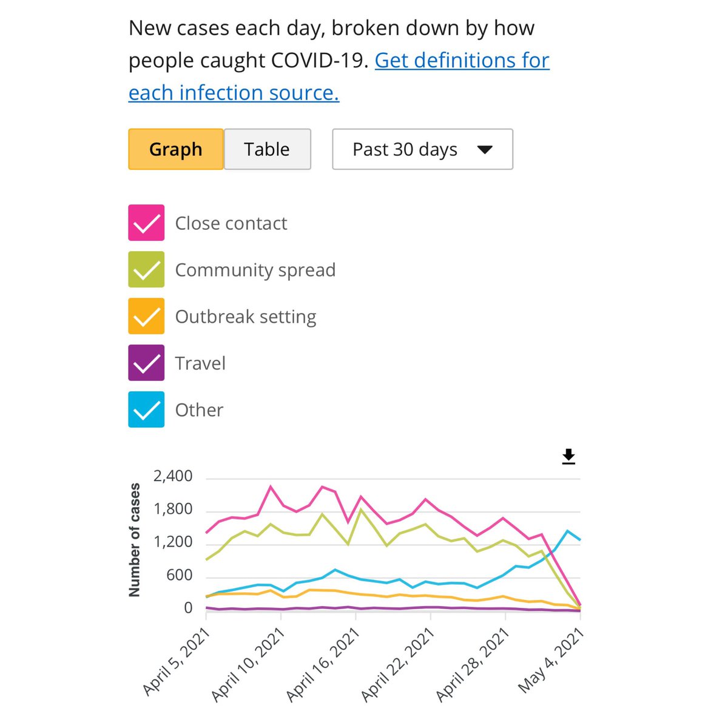Viewport: 728px width, 728px height.
Task: Select the Graph tab
Action: 176,149
